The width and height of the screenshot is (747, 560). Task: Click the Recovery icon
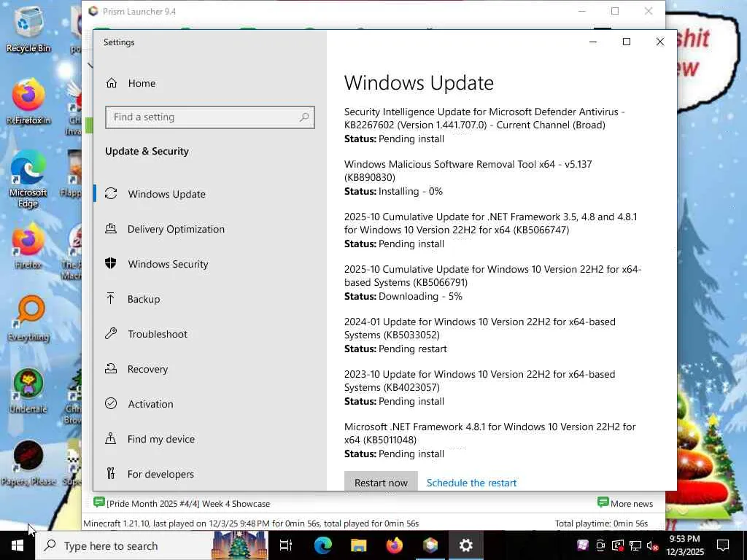pos(111,368)
